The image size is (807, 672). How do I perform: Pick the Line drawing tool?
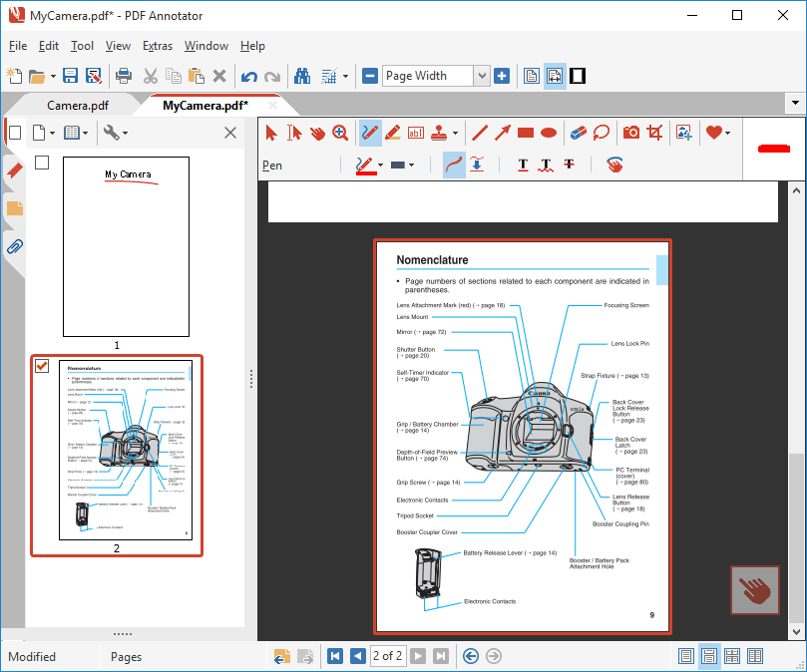(x=480, y=133)
